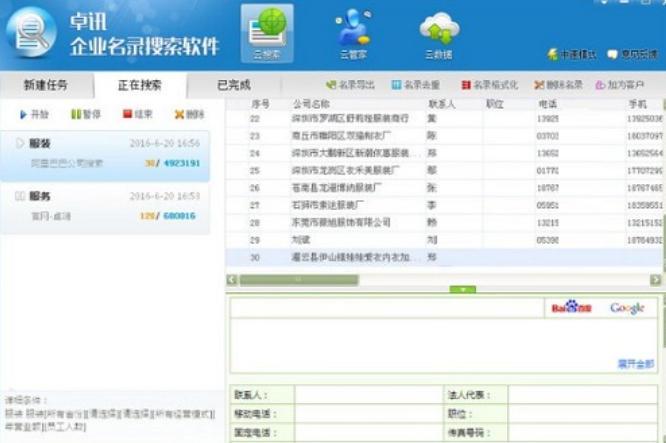Remove duplicates via 名录去重
This screenshot has height=443, width=666.
click(x=415, y=85)
